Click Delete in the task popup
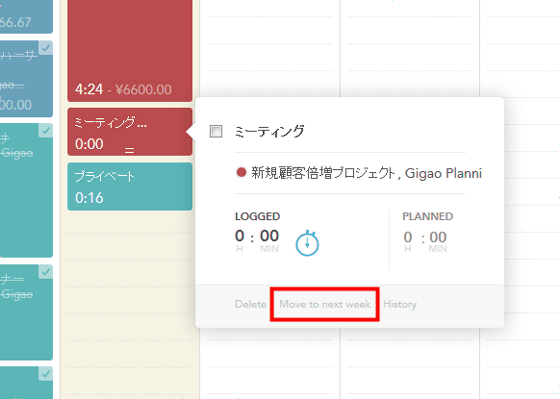 click(250, 304)
